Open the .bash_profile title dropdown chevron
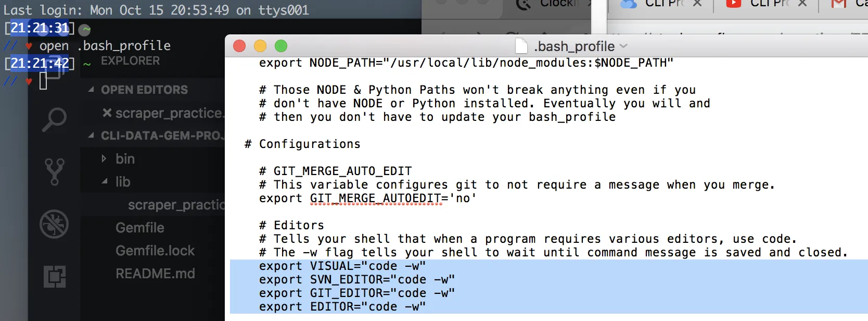This screenshot has height=321, width=868. coord(623,46)
